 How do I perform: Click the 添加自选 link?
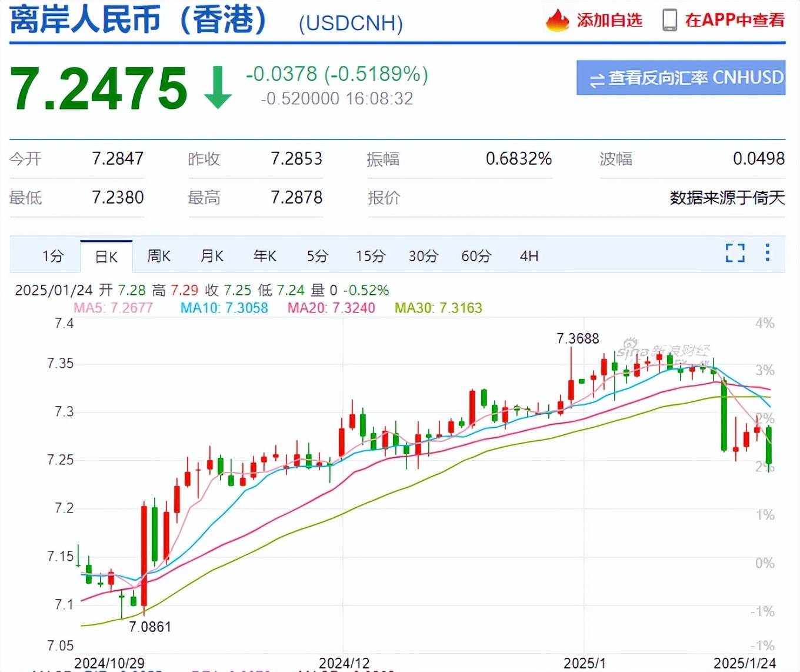click(610, 19)
